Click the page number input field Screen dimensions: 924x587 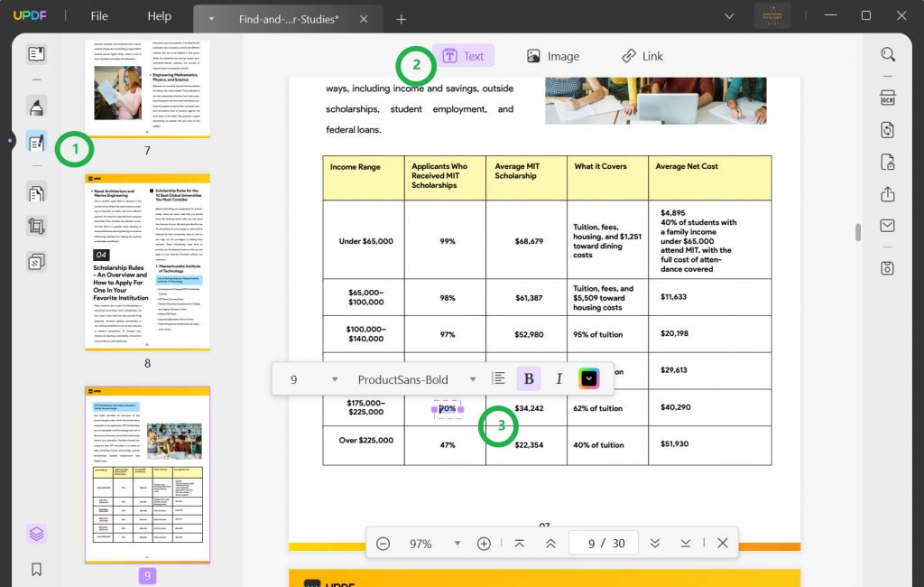tap(603, 543)
